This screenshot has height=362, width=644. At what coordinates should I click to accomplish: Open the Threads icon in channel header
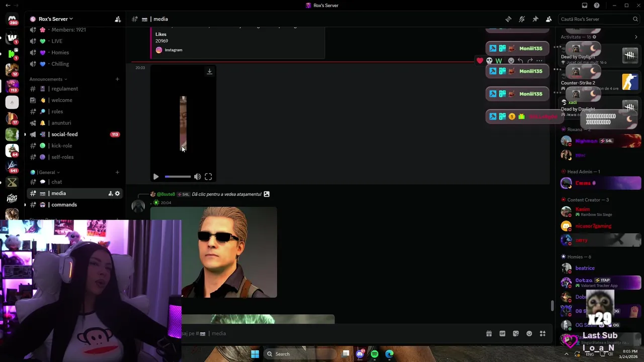[508, 19]
